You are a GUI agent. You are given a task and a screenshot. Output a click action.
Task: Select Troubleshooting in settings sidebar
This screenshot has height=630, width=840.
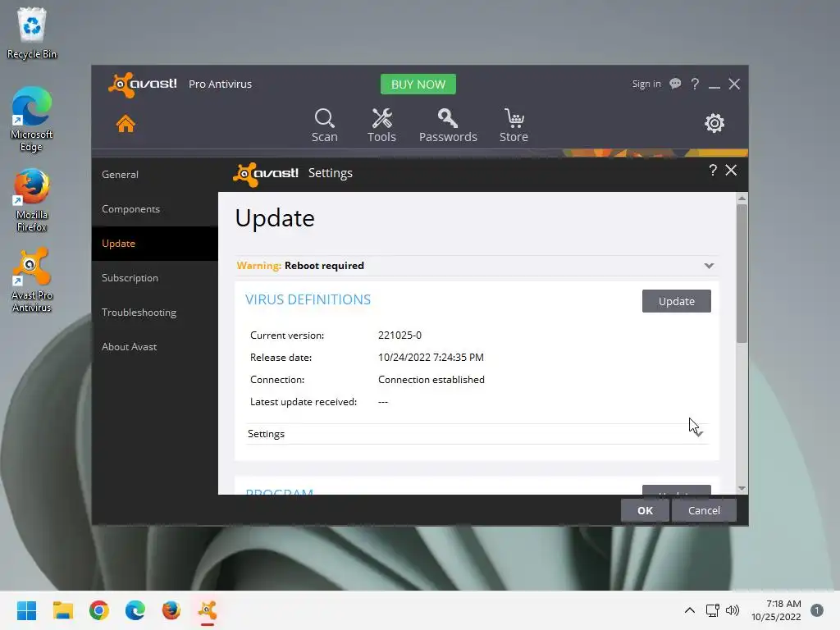155,313
